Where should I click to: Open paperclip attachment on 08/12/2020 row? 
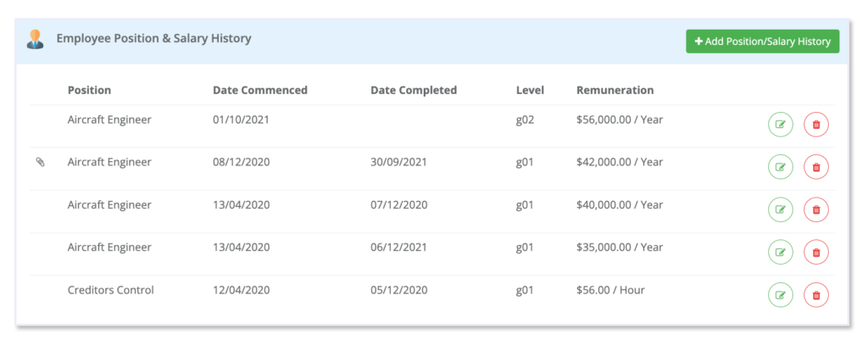pyautogui.click(x=40, y=162)
